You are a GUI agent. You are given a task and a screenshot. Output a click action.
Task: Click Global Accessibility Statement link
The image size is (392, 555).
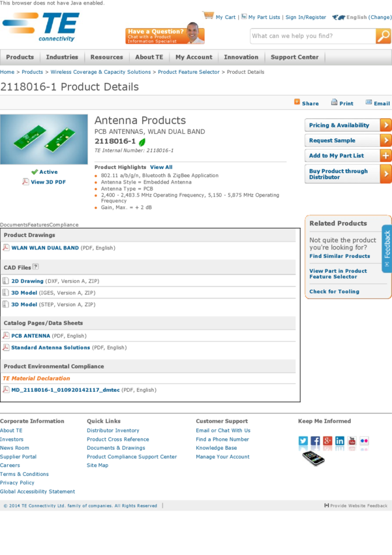37,491
